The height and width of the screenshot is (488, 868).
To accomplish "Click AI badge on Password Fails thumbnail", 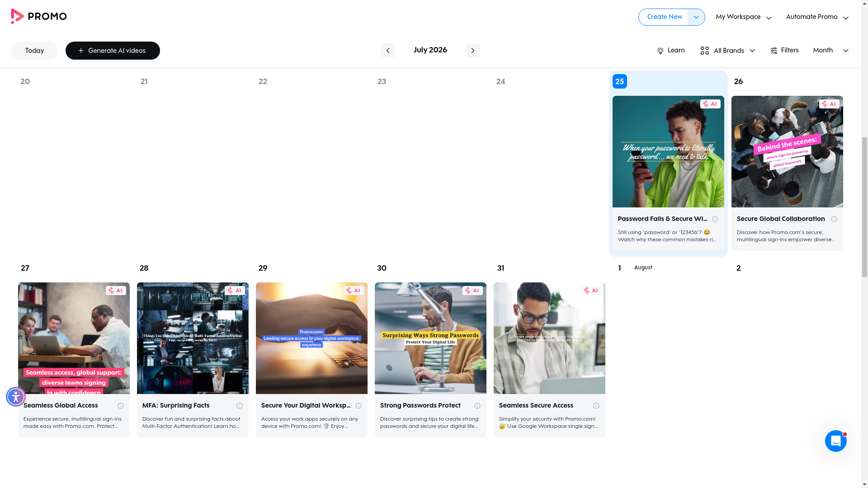I will 710,104.
